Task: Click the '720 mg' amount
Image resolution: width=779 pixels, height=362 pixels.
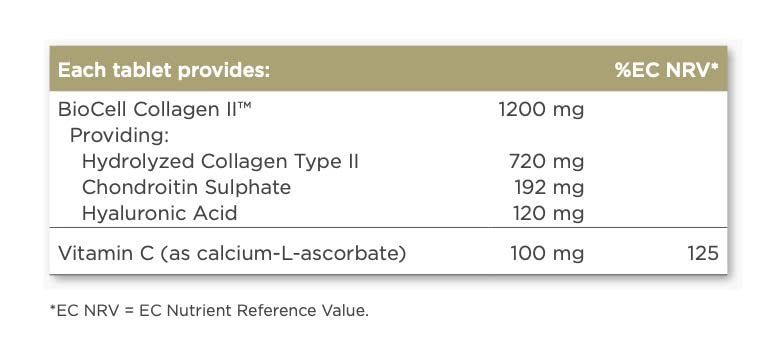Action: coord(546,162)
